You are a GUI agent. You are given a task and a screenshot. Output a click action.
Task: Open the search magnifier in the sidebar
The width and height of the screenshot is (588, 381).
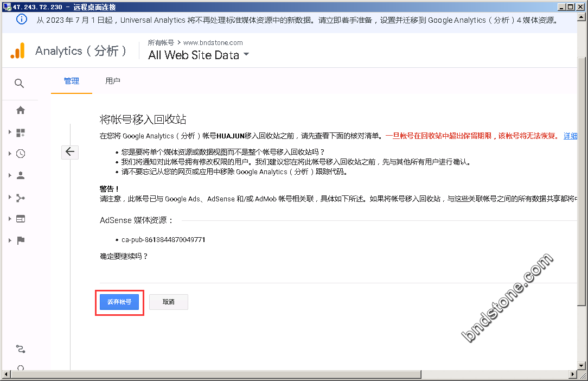click(x=19, y=84)
